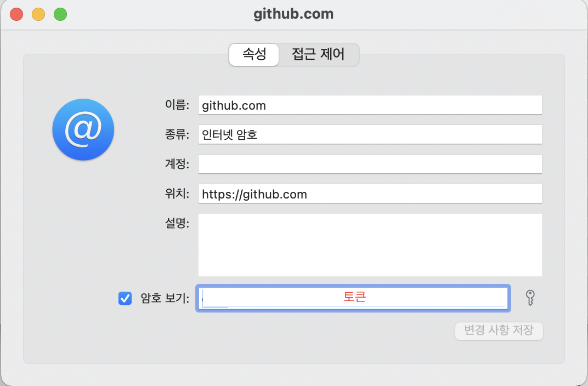The image size is (588, 386).
Task: Zoom the window with green button
Action: pyautogui.click(x=60, y=14)
